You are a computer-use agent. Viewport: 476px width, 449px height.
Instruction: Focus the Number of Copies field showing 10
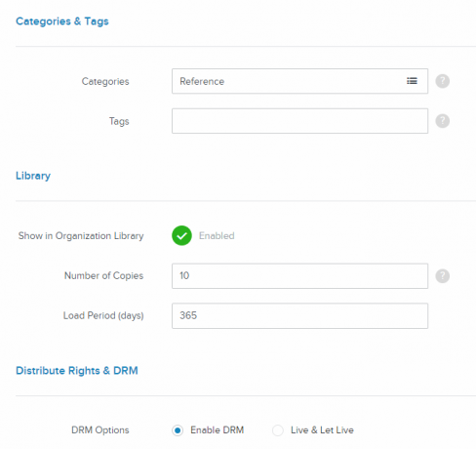(299, 276)
